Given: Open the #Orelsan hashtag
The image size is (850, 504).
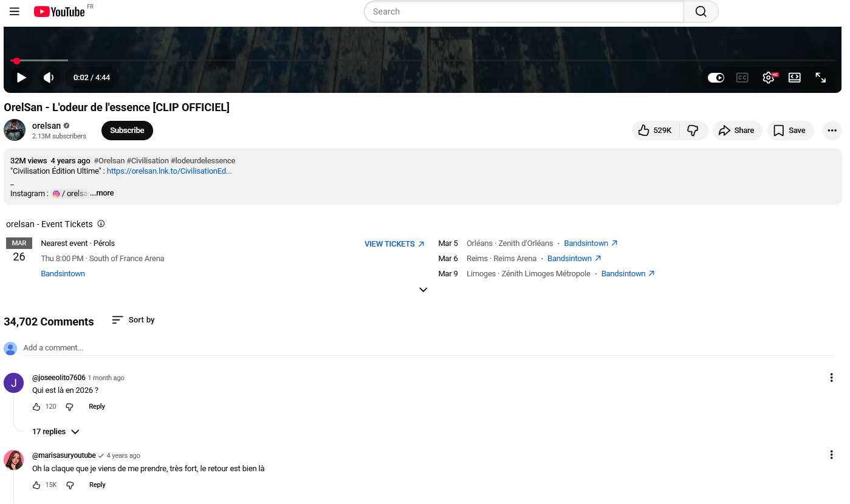Looking at the screenshot, I should 109,161.
